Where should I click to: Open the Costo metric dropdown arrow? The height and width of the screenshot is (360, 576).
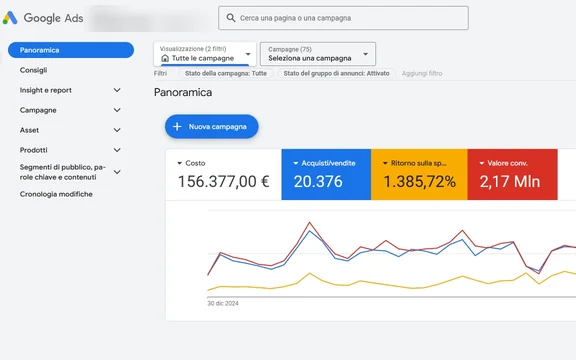coord(180,163)
